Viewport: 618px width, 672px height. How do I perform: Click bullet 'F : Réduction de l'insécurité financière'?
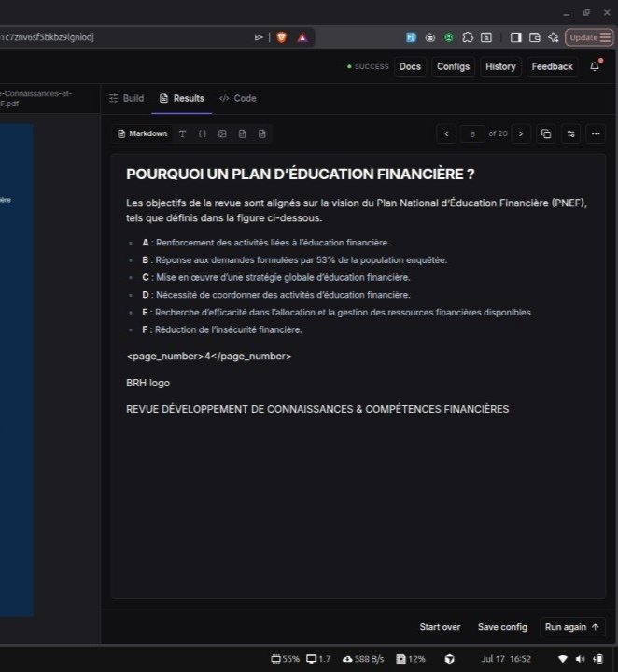tap(222, 329)
